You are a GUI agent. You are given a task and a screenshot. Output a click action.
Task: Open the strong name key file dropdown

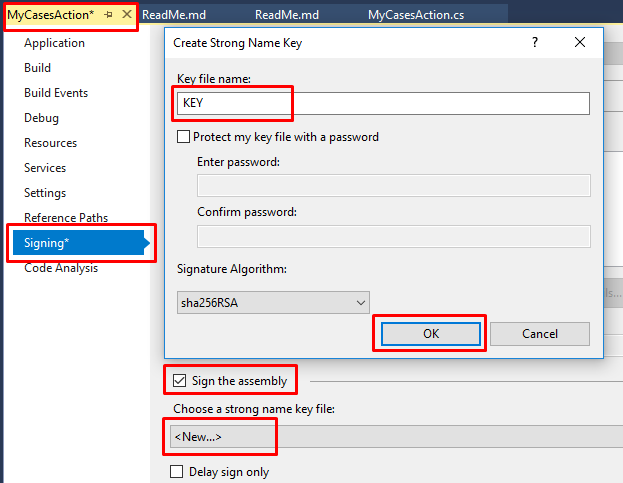click(x=396, y=437)
